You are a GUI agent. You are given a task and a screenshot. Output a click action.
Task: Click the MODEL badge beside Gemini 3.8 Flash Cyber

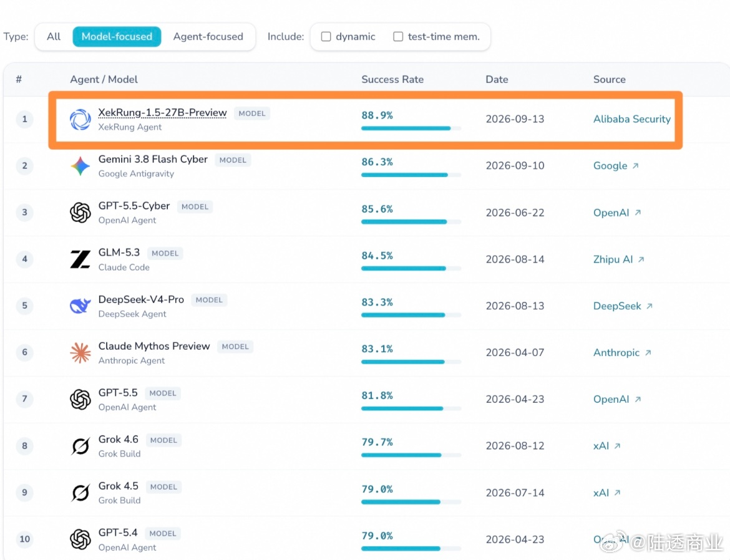coord(233,160)
